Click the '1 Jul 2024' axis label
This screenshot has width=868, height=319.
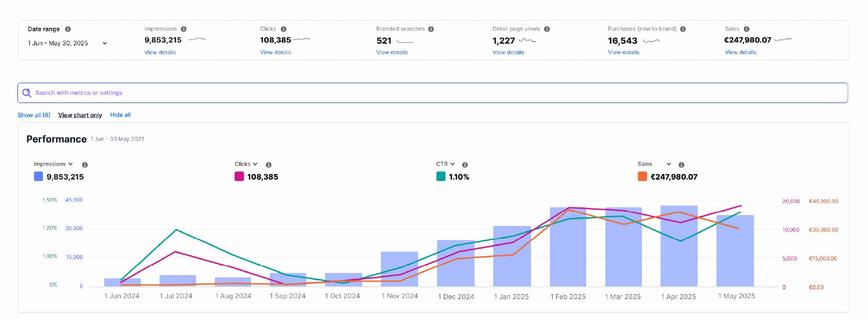tap(176, 296)
